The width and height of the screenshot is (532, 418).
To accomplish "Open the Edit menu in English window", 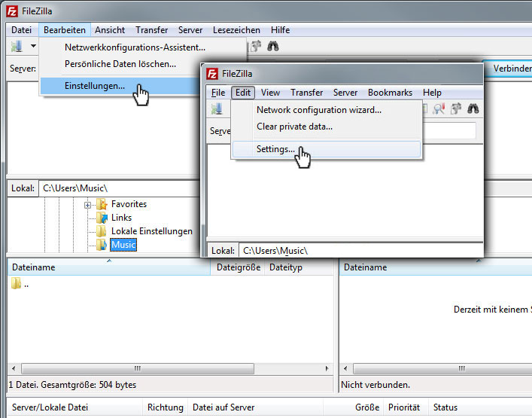I will [x=243, y=93].
